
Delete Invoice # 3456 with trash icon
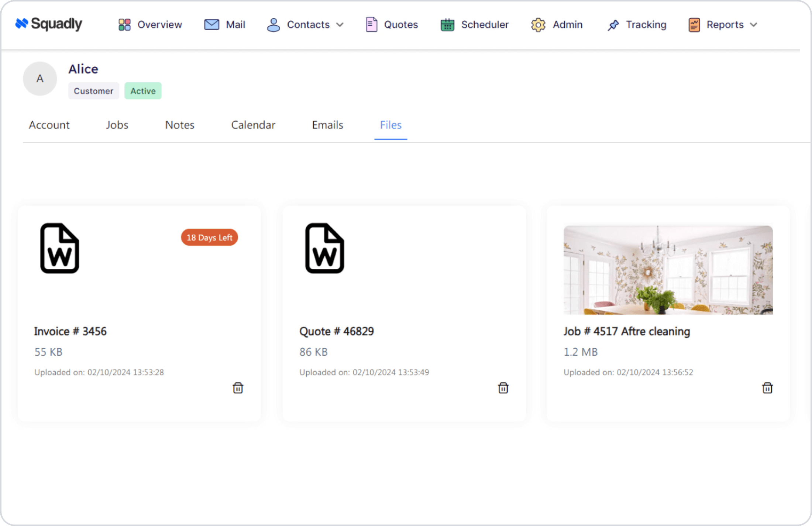click(x=238, y=388)
